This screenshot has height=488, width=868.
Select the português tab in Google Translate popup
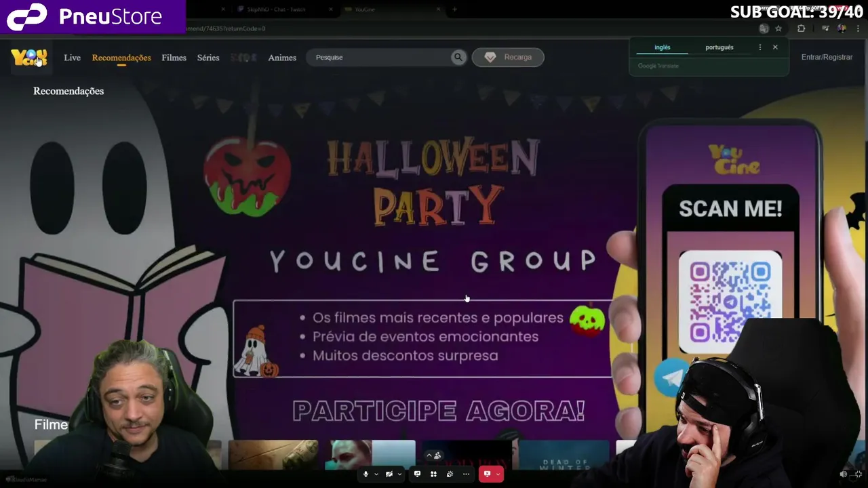719,47
